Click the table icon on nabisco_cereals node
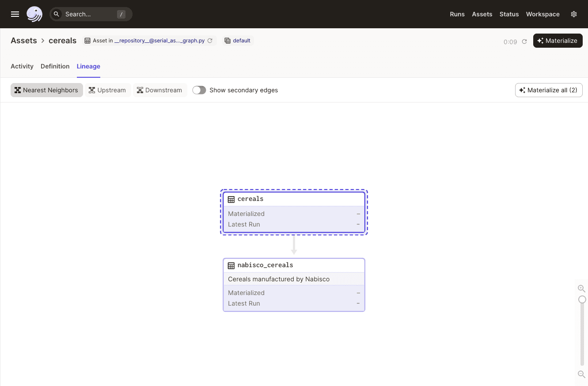Viewport: 588px width, 386px height. click(x=231, y=265)
